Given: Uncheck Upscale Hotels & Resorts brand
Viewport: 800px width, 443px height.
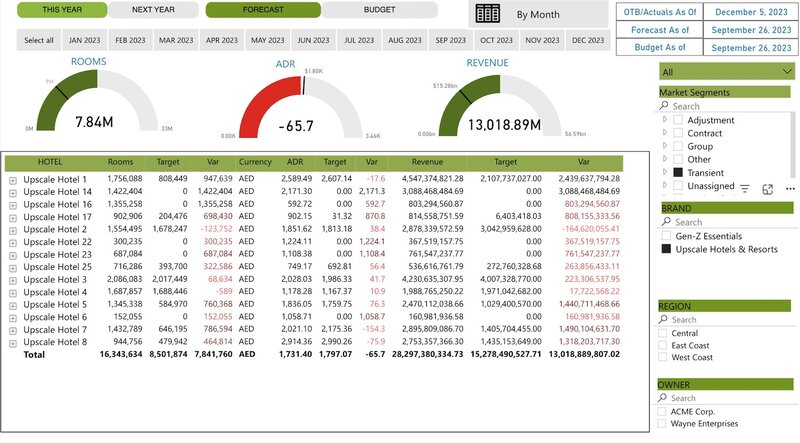Looking at the screenshot, I should [x=666, y=249].
